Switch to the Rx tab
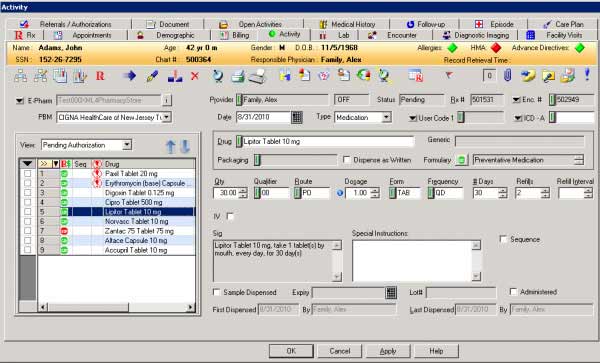The height and width of the screenshot is (363, 600). coord(25,35)
